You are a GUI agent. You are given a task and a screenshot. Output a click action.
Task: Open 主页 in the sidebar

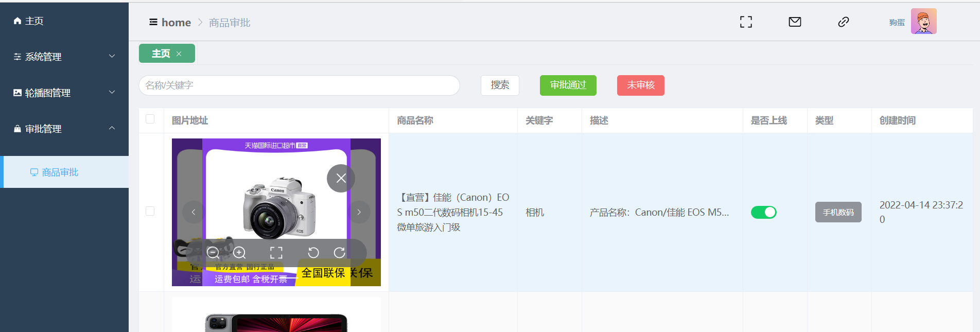(64, 21)
